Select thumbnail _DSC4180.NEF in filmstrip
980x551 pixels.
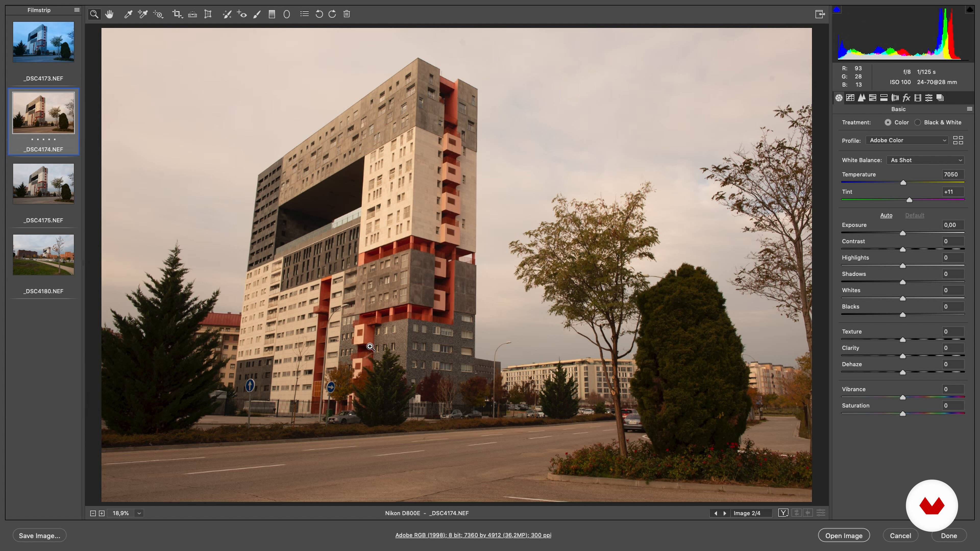click(43, 255)
